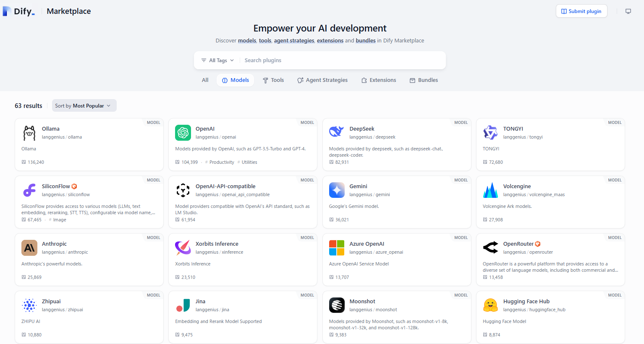Click the Gemini install count icon
644x344 pixels.
(x=332, y=220)
